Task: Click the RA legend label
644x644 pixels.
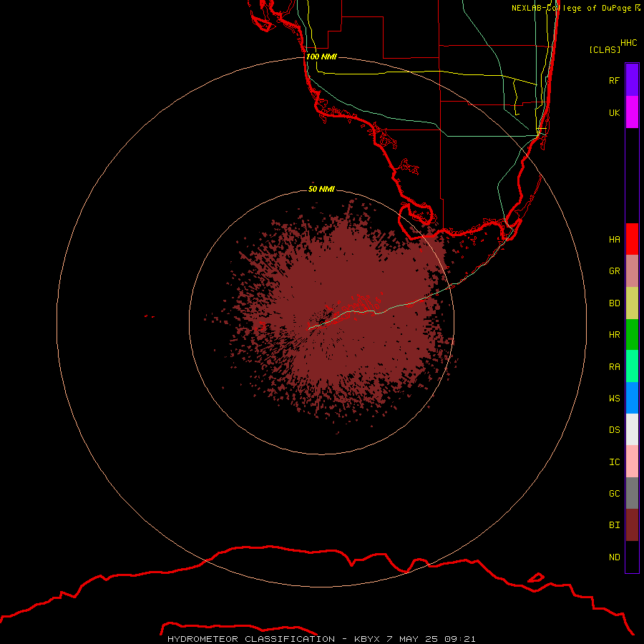Action: click(x=614, y=367)
